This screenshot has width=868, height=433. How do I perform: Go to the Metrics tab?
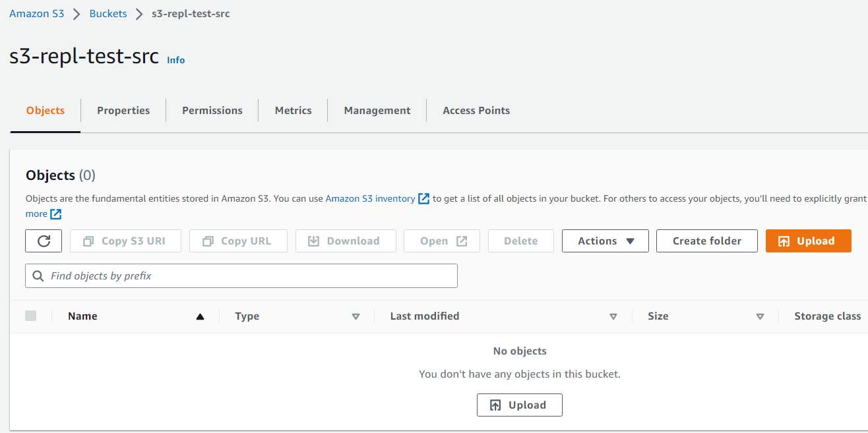(293, 111)
